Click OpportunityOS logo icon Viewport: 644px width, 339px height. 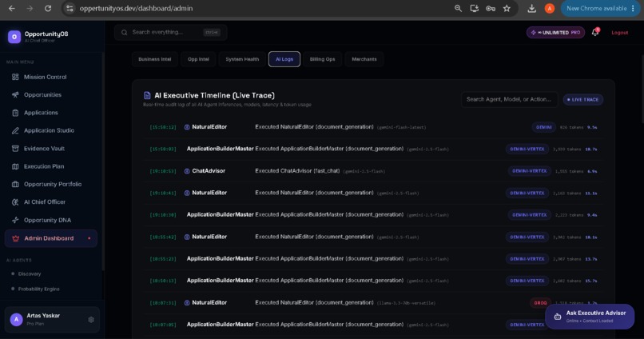pos(14,37)
